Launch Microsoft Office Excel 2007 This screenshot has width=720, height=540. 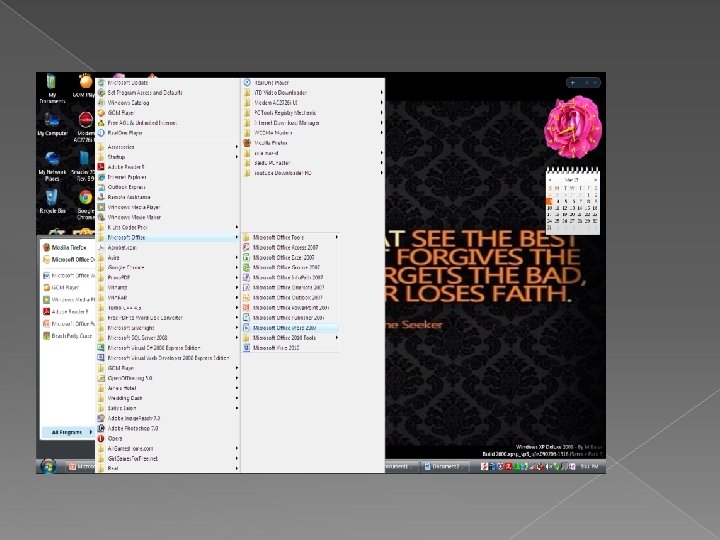click(290, 258)
